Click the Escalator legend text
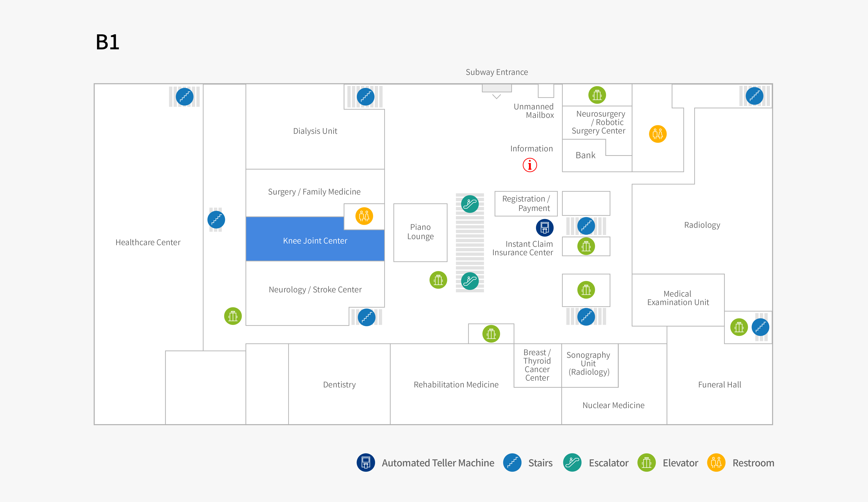Image resolution: width=868 pixels, height=502 pixels. pos(609,463)
